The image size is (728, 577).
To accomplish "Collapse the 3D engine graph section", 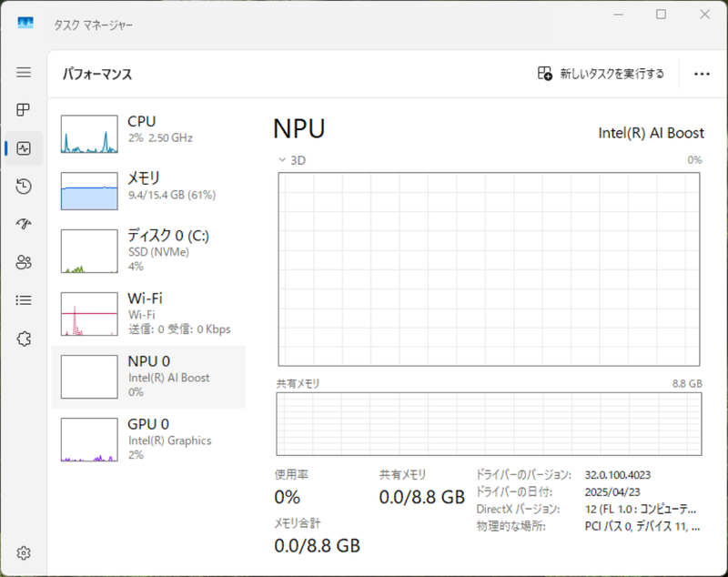I will click(x=282, y=159).
